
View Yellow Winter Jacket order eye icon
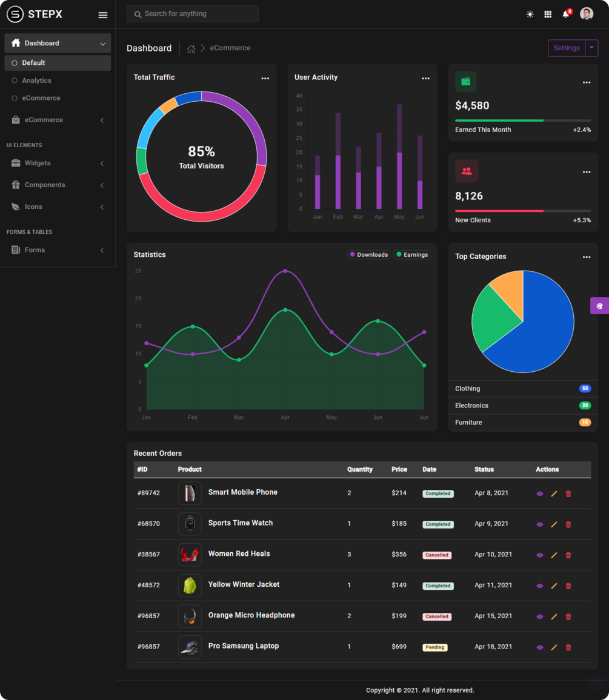coord(540,586)
